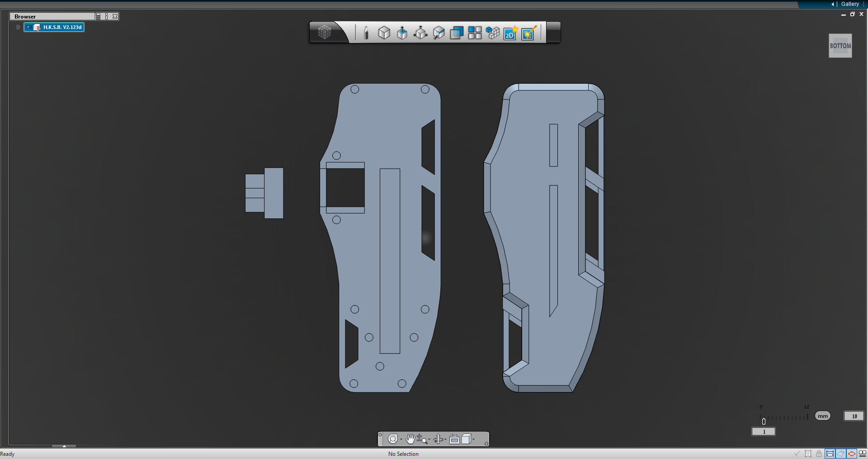Click the ruler slider handle
This screenshot has width=868, height=459.
click(x=764, y=421)
